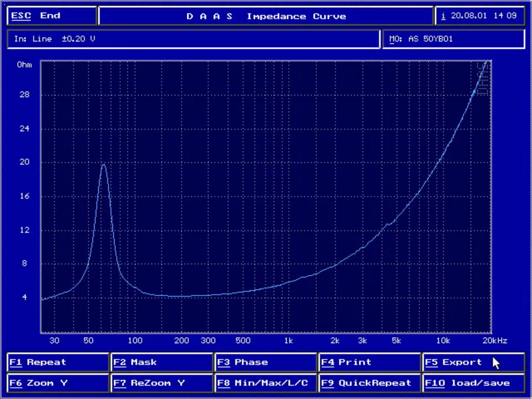The image size is (532, 399).
Task: Click the In: Line ±0.20 V field
Action: point(193,39)
